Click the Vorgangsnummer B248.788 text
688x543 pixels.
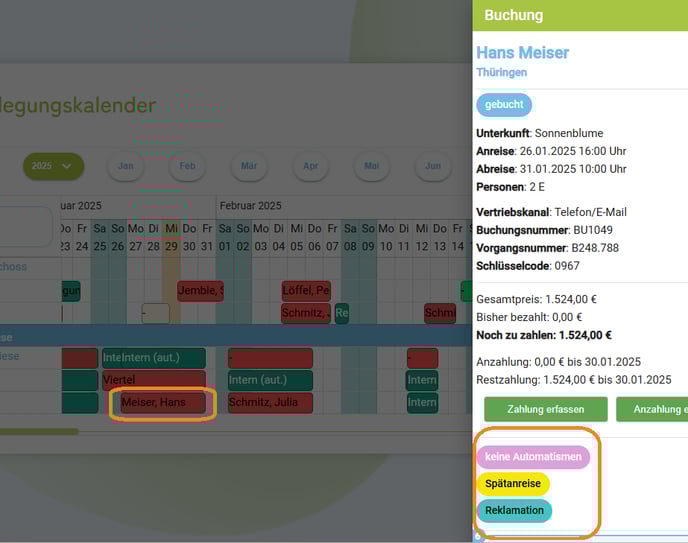[x=548, y=248]
